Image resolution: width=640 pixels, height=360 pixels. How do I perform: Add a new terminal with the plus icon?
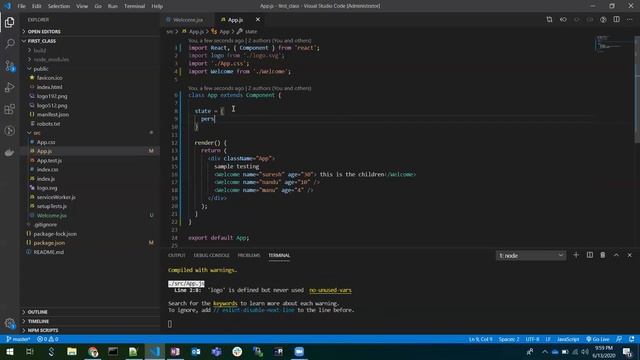[576, 255]
